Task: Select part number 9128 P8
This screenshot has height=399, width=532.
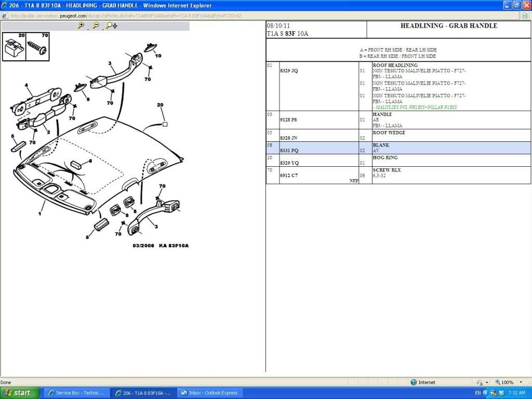Action: tap(288, 120)
